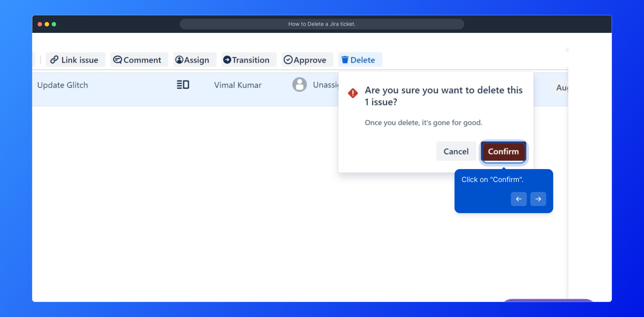Click the red warning diamond icon
This screenshot has width=644, height=317.
point(353,93)
